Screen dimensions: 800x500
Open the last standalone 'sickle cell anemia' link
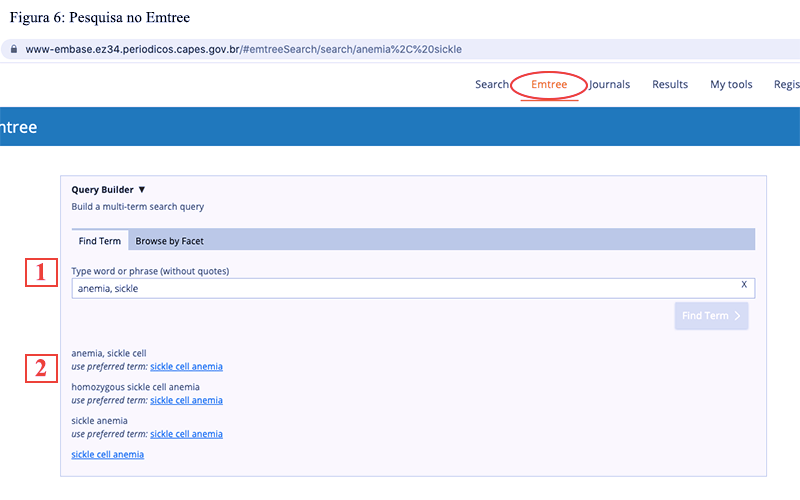108,454
